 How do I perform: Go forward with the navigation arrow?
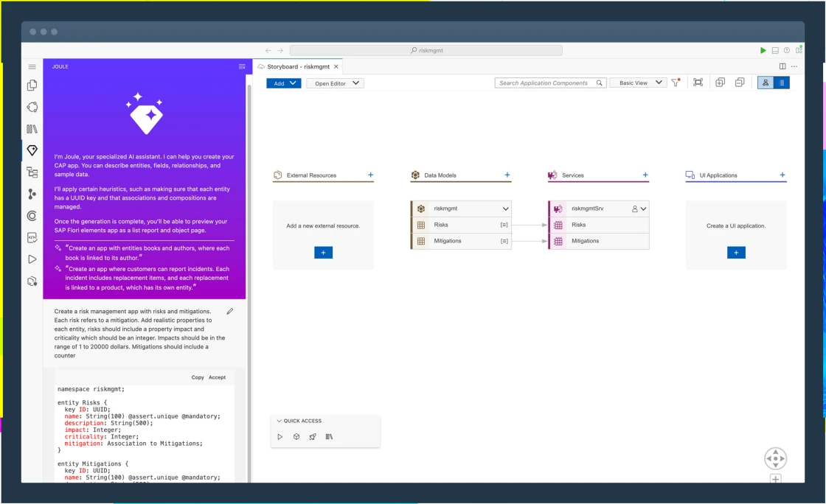click(280, 51)
